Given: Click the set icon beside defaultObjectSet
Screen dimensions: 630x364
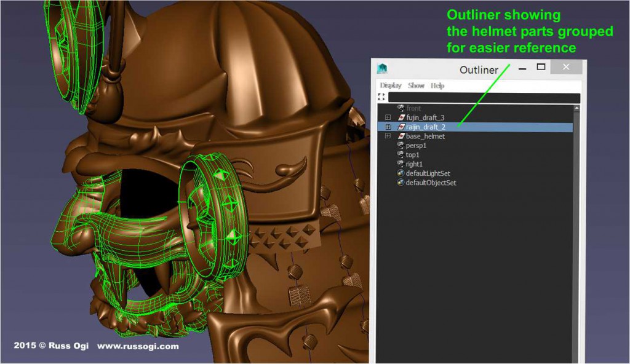Looking at the screenshot, I should click(x=400, y=183).
